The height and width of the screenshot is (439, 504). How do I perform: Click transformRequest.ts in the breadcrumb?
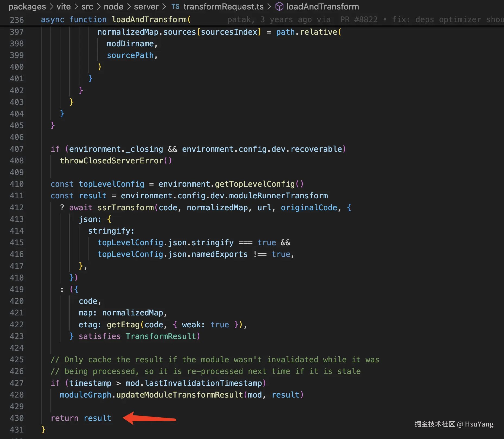[224, 7]
